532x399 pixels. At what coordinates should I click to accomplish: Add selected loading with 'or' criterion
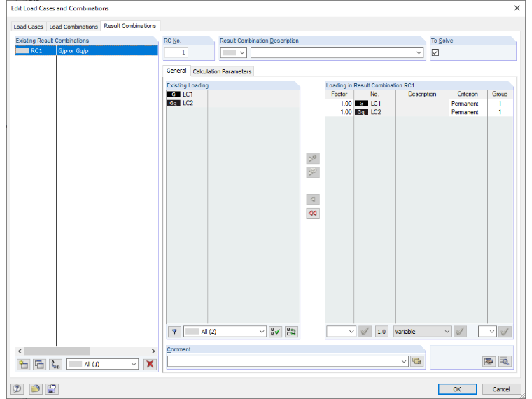pos(313,172)
